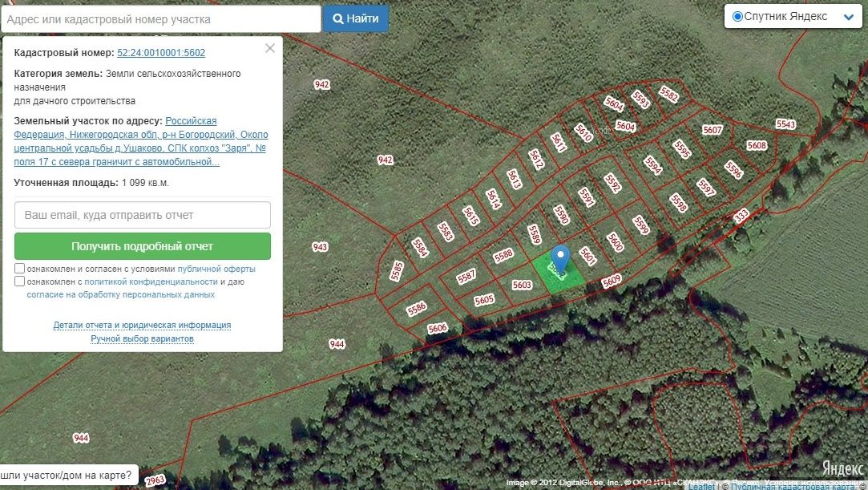The width and height of the screenshot is (868, 490).
Task: Select plot 5584 on the map
Action: (420, 248)
